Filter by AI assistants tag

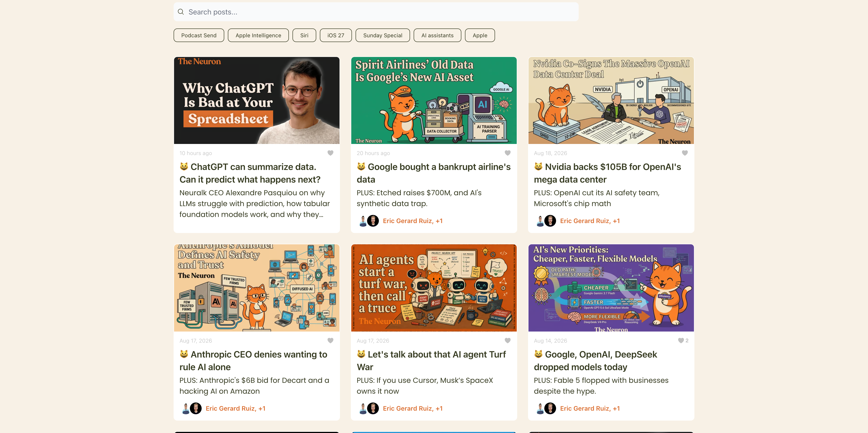(x=437, y=35)
